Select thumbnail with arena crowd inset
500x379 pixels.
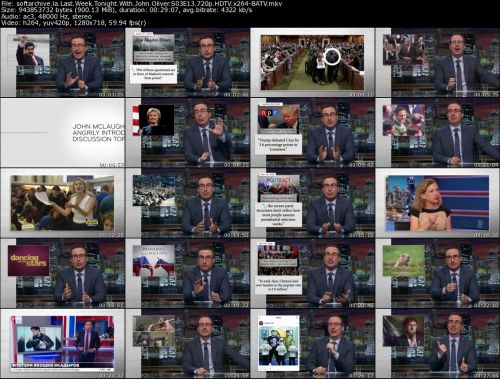click(187, 203)
